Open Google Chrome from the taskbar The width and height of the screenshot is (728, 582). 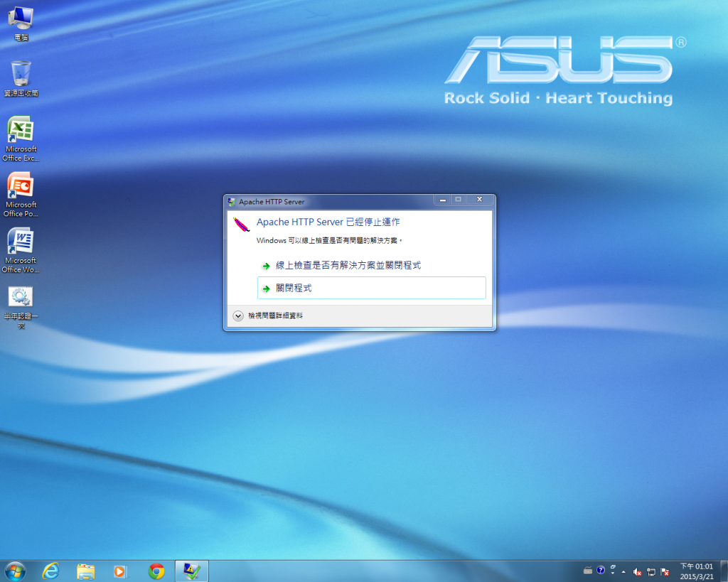coord(156,571)
